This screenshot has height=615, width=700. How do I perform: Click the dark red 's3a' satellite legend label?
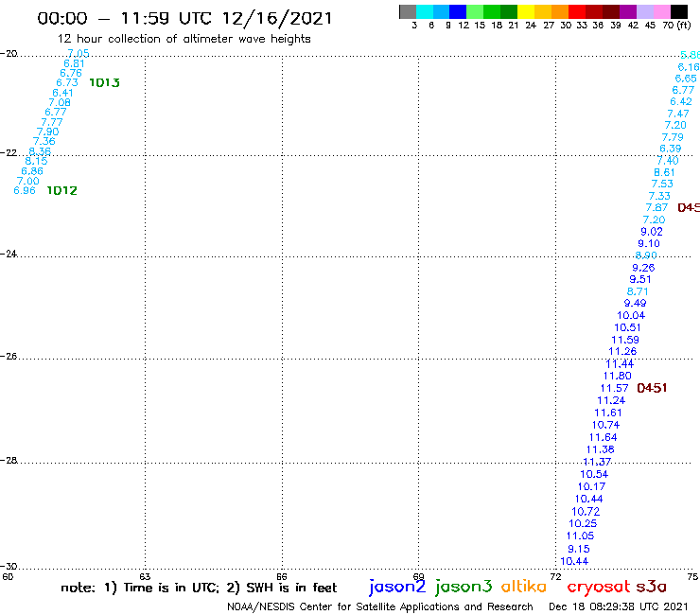651,587
